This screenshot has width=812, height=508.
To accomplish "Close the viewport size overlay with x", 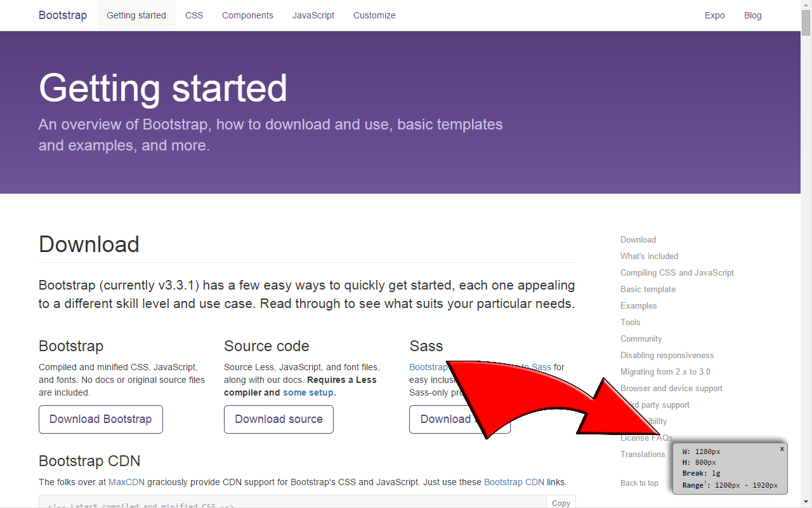I will coord(782,448).
